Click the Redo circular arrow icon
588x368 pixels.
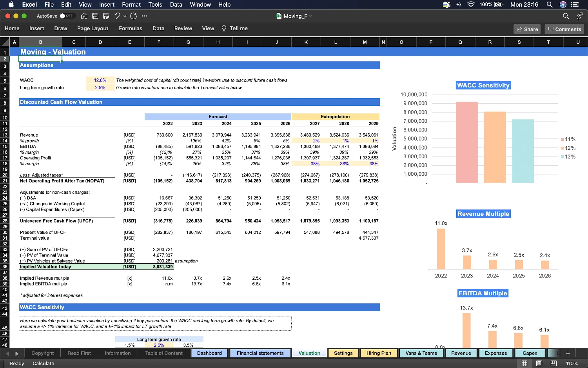point(133,16)
